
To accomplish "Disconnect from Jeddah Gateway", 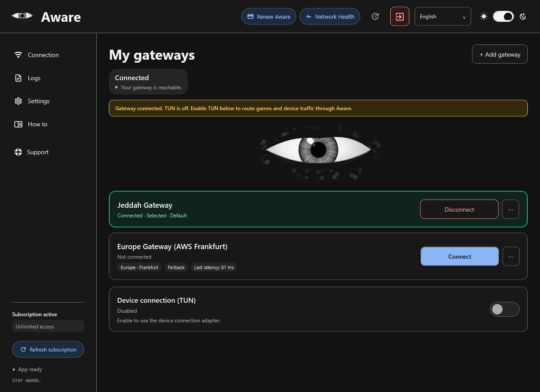I will 459,210.
